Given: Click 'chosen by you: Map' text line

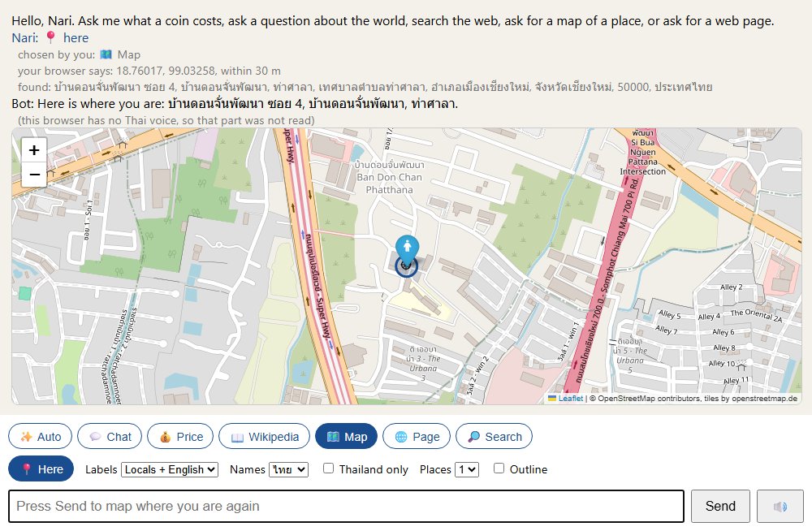Looking at the screenshot, I should coord(79,54).
